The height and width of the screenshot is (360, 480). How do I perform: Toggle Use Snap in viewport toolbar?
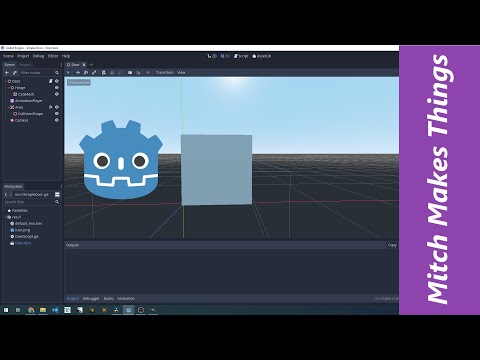[x=138, y=73]
